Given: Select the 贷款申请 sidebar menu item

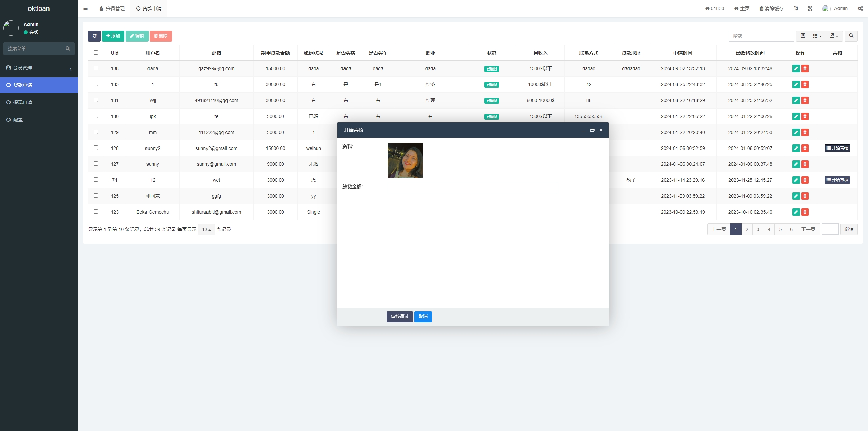Looking at the screenshot, I should point(39,85).
